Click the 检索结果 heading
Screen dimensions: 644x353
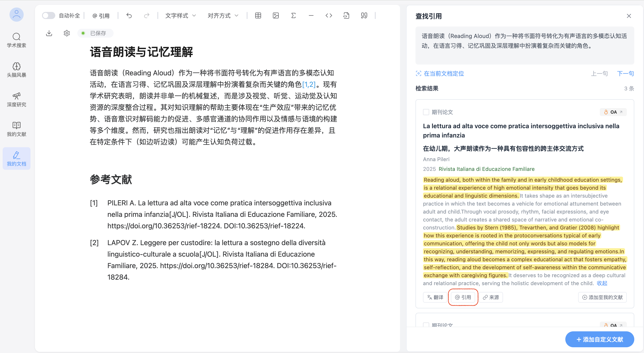click(x=427, y=88)
